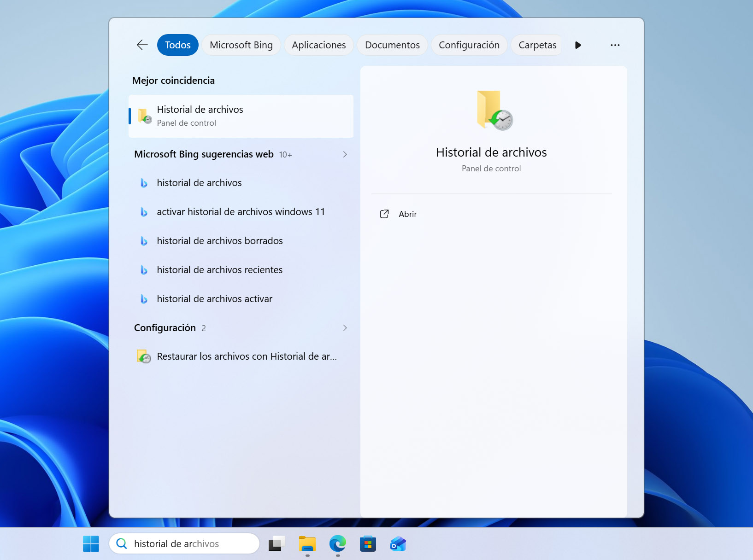Open Microsoft Store from the taskbar
Screen dimensions: 753x560
[x=368, y=544]
